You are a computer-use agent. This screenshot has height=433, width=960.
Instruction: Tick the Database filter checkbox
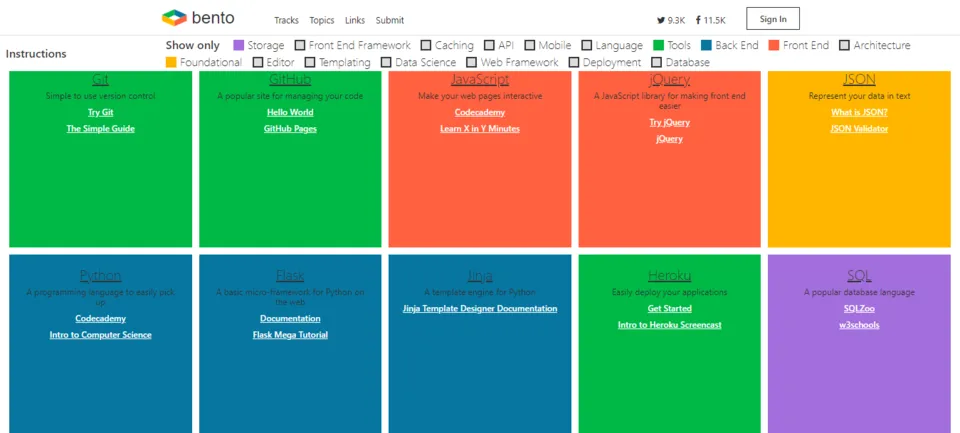click(657, 62)
